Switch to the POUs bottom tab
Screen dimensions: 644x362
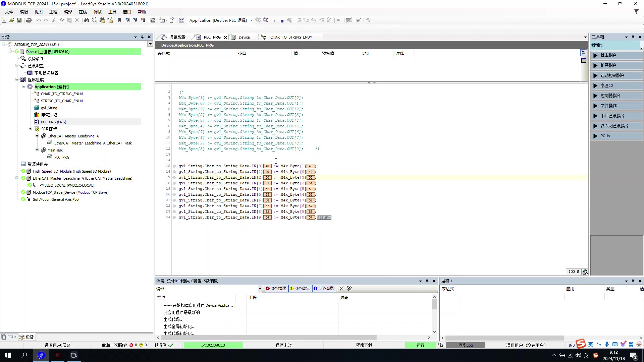[x=9, y=337]
